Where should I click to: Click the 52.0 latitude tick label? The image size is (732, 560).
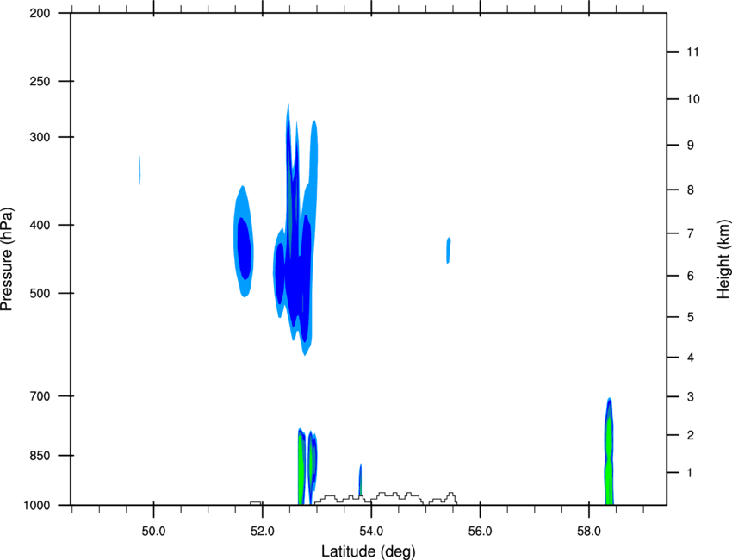click(x=263, y=532)
